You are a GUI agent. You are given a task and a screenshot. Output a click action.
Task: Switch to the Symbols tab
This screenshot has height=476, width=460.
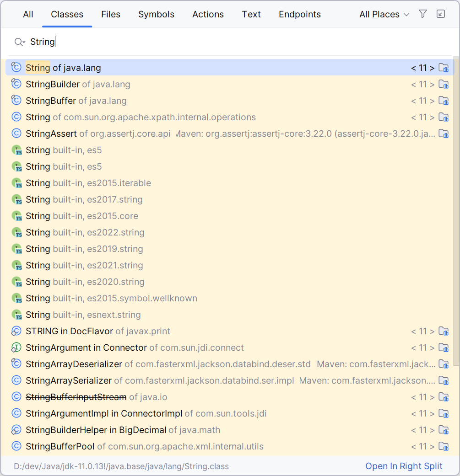point(156,14)
